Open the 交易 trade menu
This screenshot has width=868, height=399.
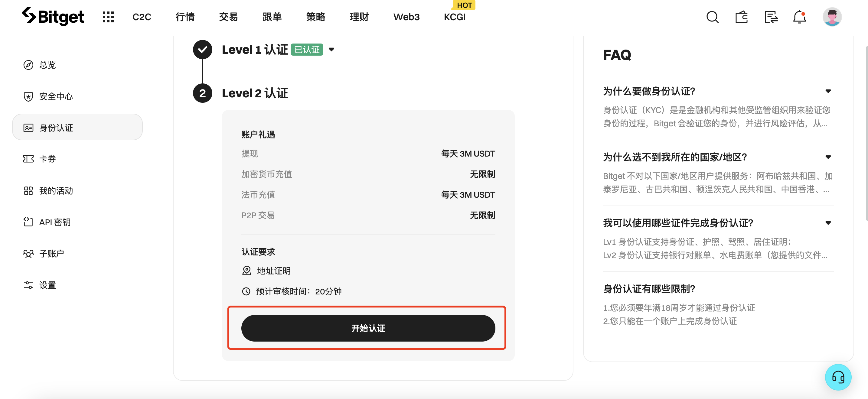(x=228, y=17)
